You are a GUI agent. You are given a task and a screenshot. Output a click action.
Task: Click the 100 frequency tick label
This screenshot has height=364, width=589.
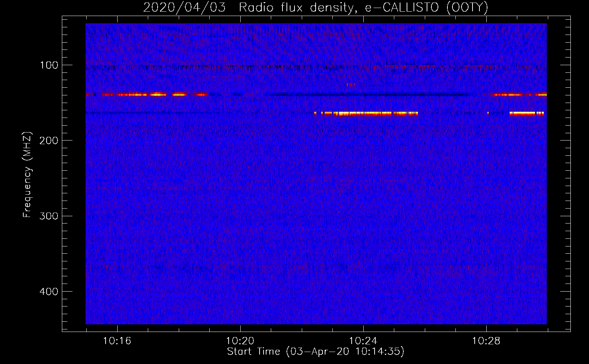coord(49,65)
